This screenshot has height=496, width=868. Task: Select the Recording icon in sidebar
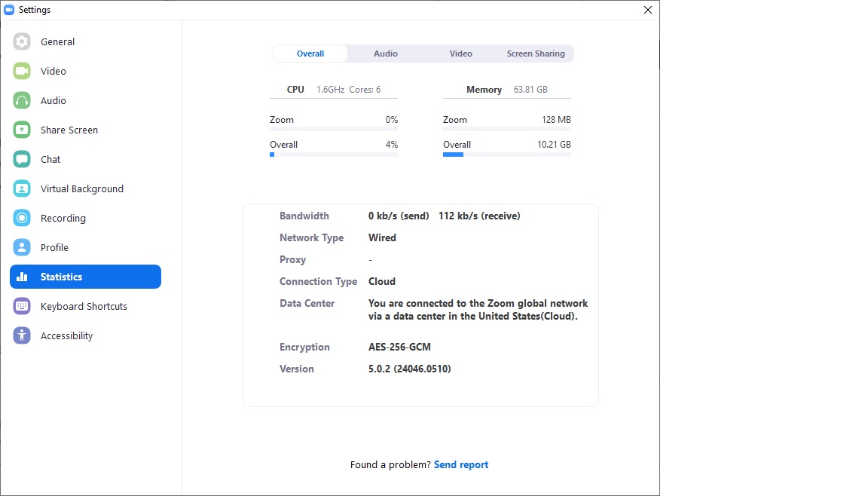click(22, 218)
